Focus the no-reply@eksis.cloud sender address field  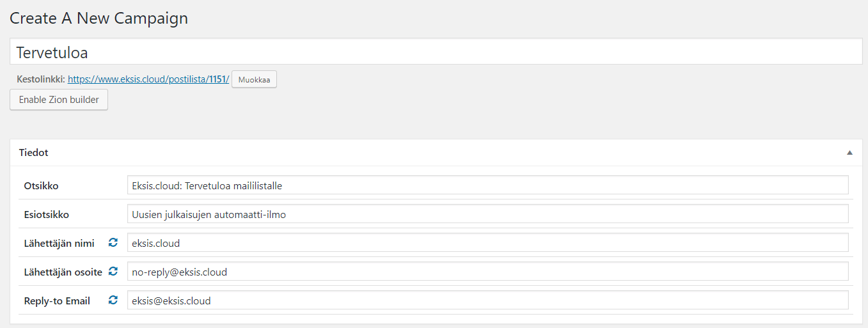[x=488, y=272]
